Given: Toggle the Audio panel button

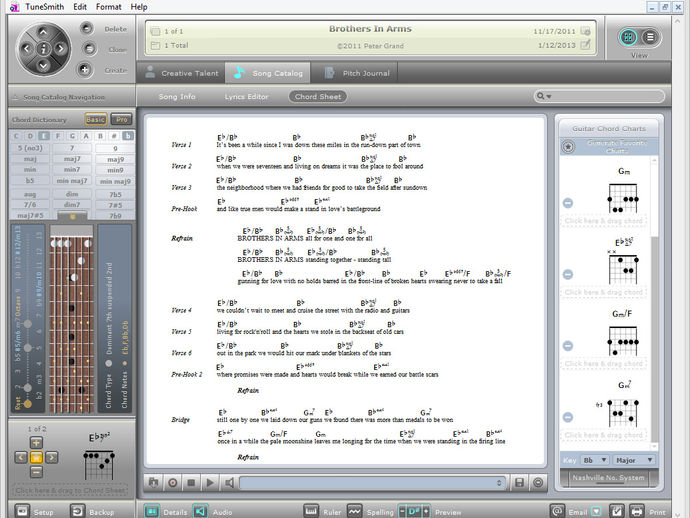Looking at the screenshot, I should click(x=200, y=511).
